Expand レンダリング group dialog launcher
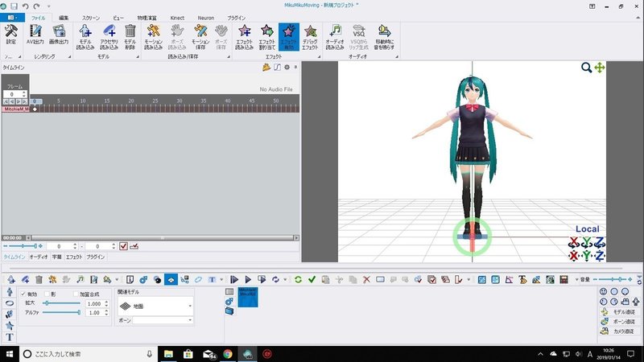Screen dimensions: 644x362 point(69,56)
